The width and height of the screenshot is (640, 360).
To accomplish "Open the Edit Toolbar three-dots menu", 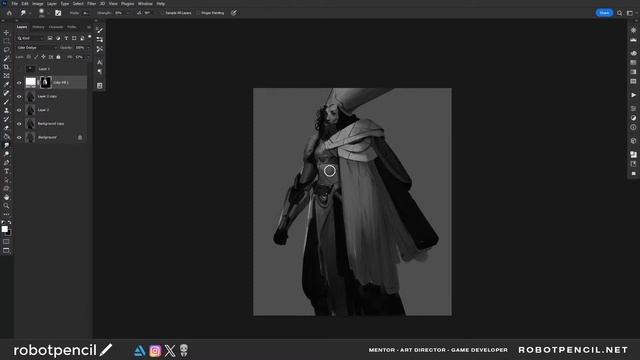I will point(6,214).
